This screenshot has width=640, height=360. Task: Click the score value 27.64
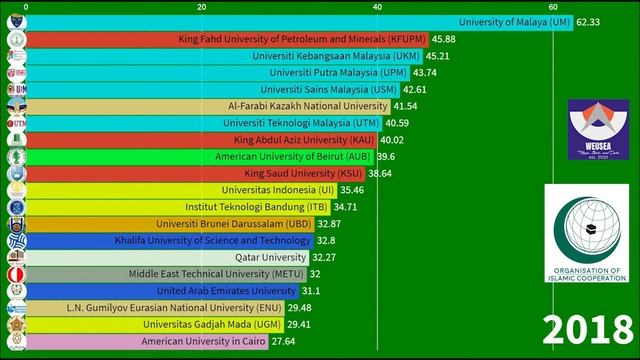[x=283, y=342]
